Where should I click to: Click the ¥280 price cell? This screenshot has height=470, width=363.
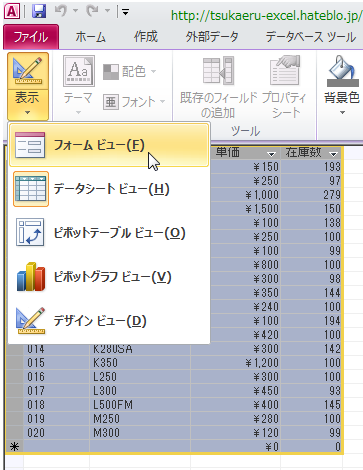(x=235, y=419)
